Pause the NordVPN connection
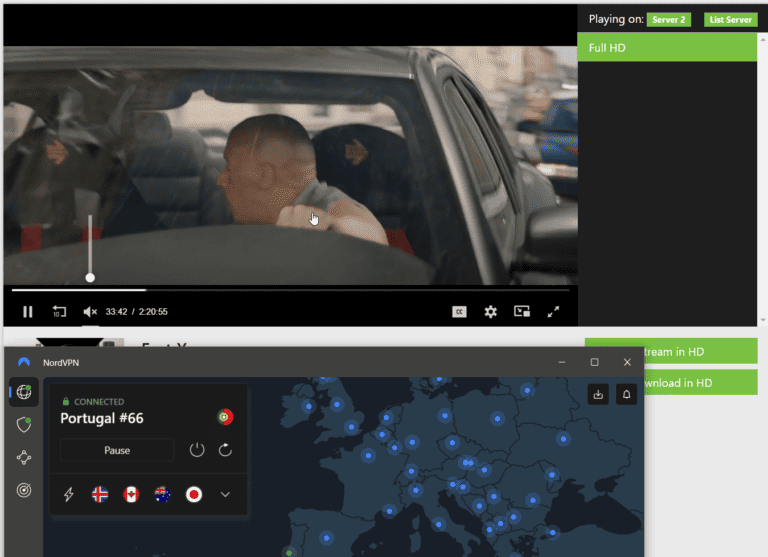Viewport: 768px width, 557px height. 117,450
